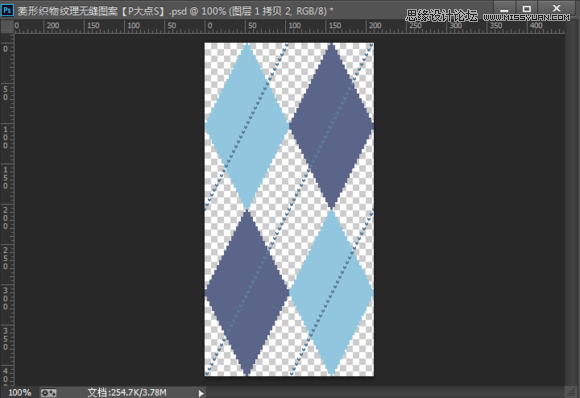The height and width of the screenshot is (398, 580).
Task: Minimize the document window
Action: coord(504,9)
